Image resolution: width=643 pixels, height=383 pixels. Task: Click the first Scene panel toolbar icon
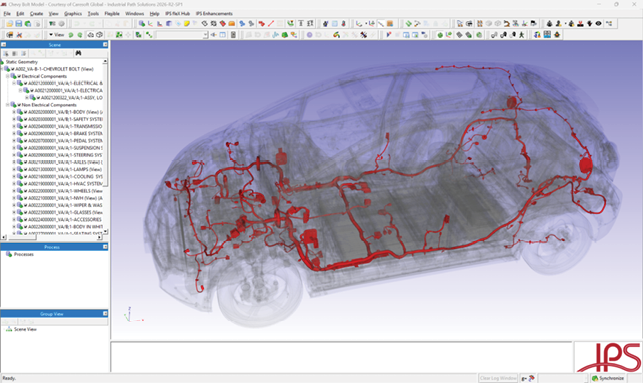(6, 53)
